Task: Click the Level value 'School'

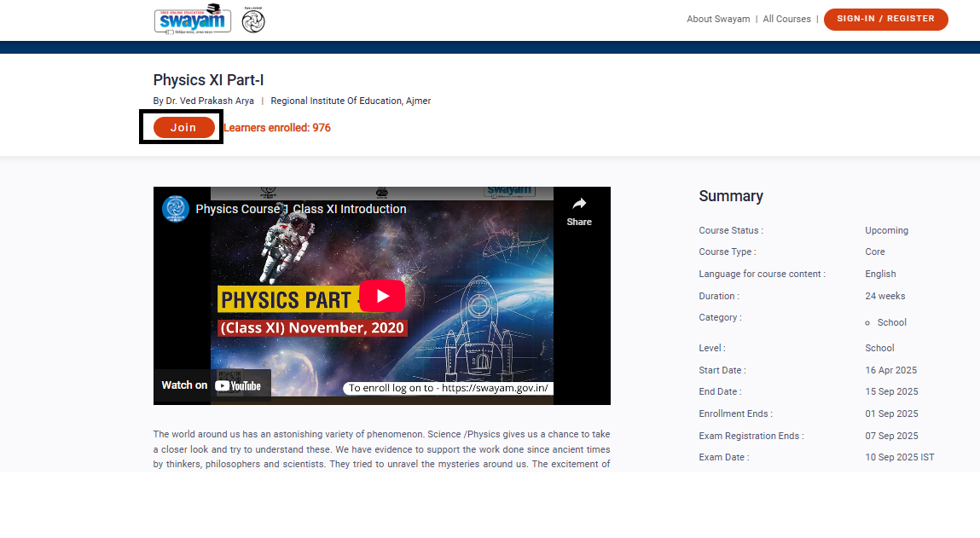Action: pos(879,348)
